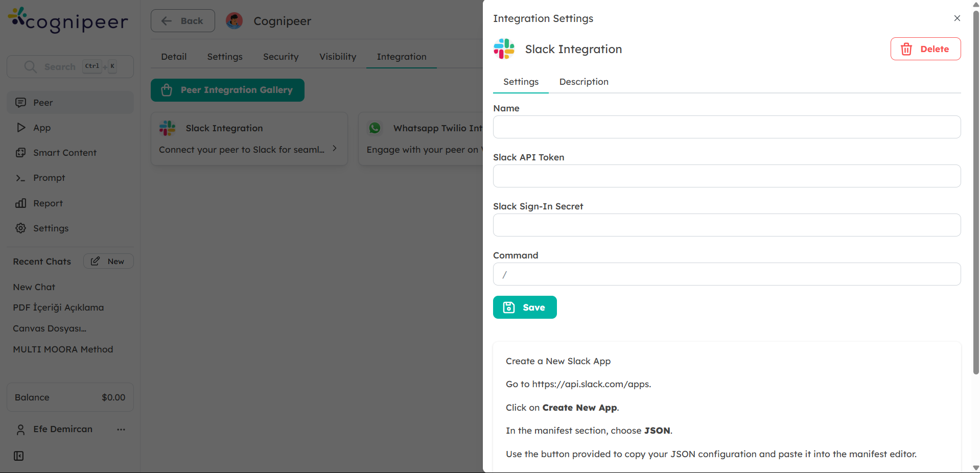Viewport: 980px width, 473px height.
Task: Open user options menu beside Efe Demircan
Action: [121, 430]
